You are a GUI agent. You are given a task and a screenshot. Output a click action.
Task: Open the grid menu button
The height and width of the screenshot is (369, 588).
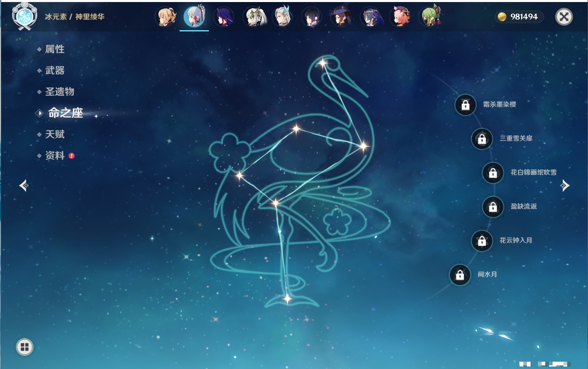coord(24,347)
